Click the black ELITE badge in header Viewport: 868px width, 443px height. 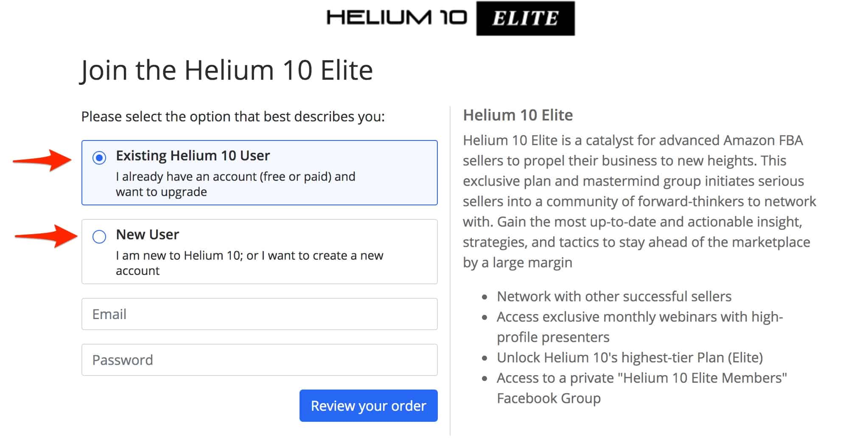click(525, 18)
